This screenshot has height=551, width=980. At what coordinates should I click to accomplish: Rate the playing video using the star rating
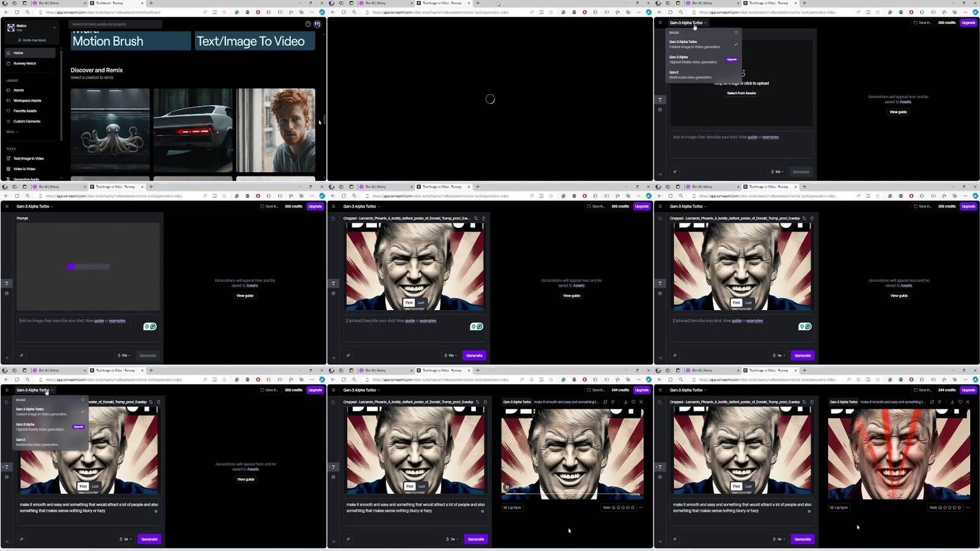(x=624, y=507)
